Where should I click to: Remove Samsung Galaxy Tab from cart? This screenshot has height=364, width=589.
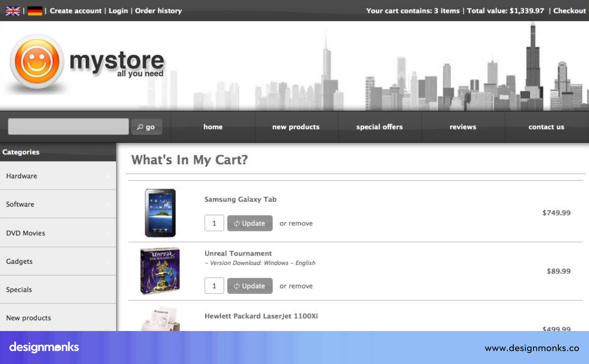pyautogui.click(x=300, y=223)
